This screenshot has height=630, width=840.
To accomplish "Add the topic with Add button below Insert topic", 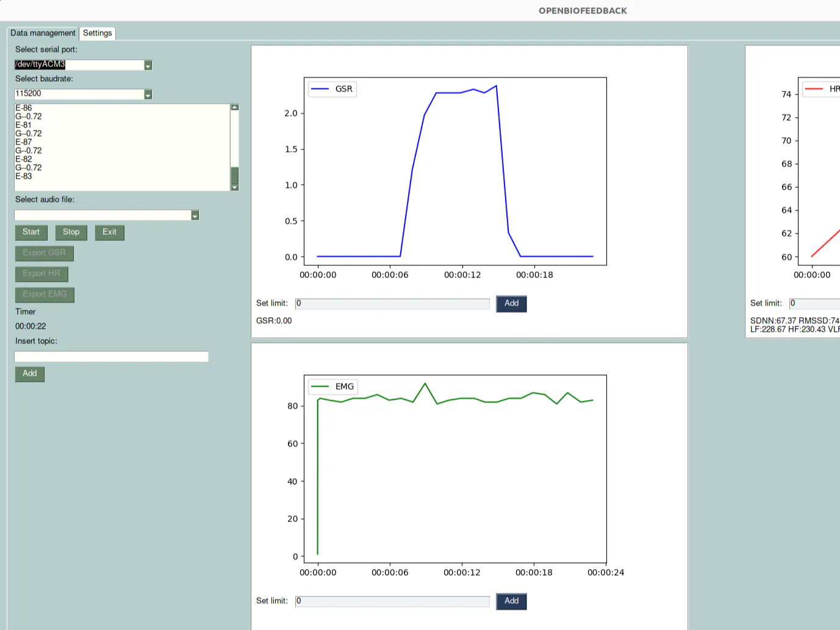I will (x=30, y=374).
